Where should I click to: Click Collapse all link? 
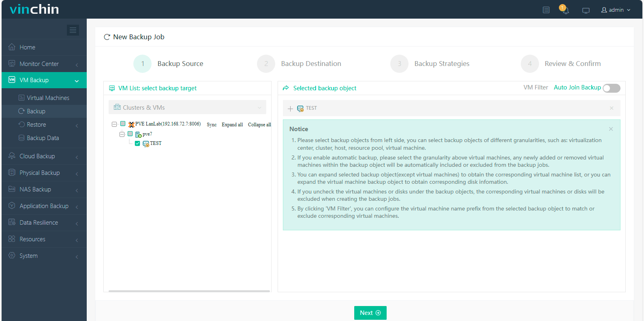click(x=259, y=125)
